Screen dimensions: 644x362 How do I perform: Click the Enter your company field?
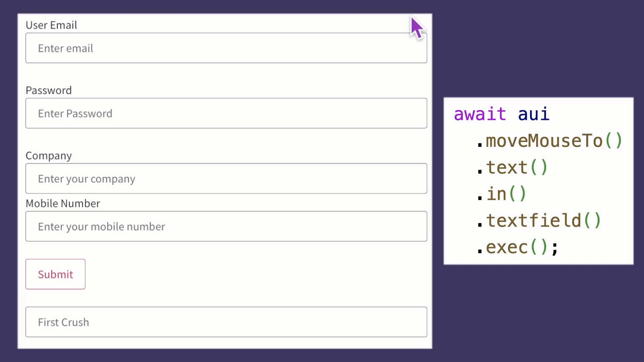click(x=226, y=179)
